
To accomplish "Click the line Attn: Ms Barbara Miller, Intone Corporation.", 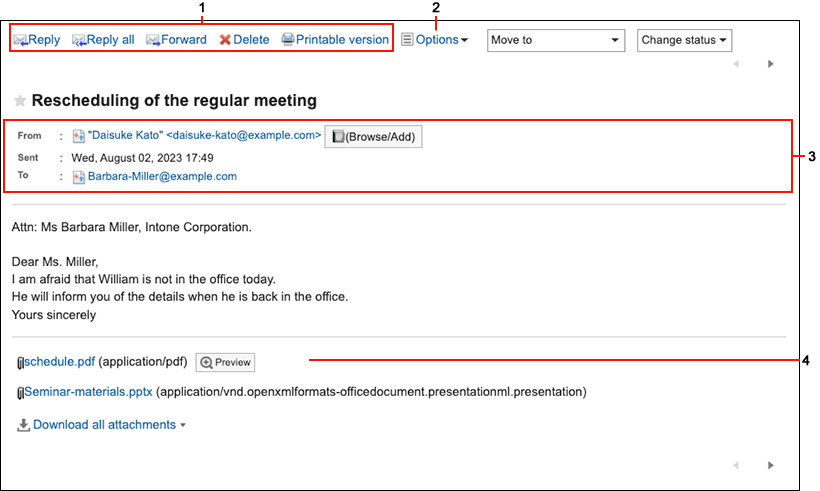I will tap(132, 227).
